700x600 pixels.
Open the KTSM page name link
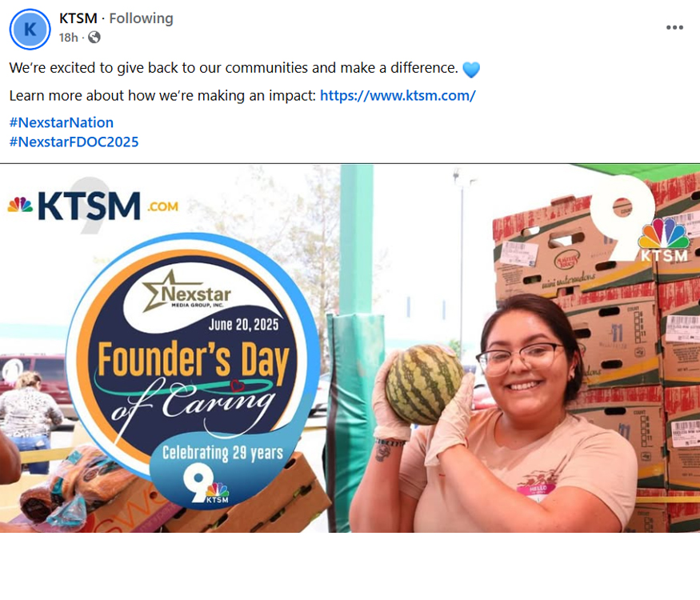[78, 18]
